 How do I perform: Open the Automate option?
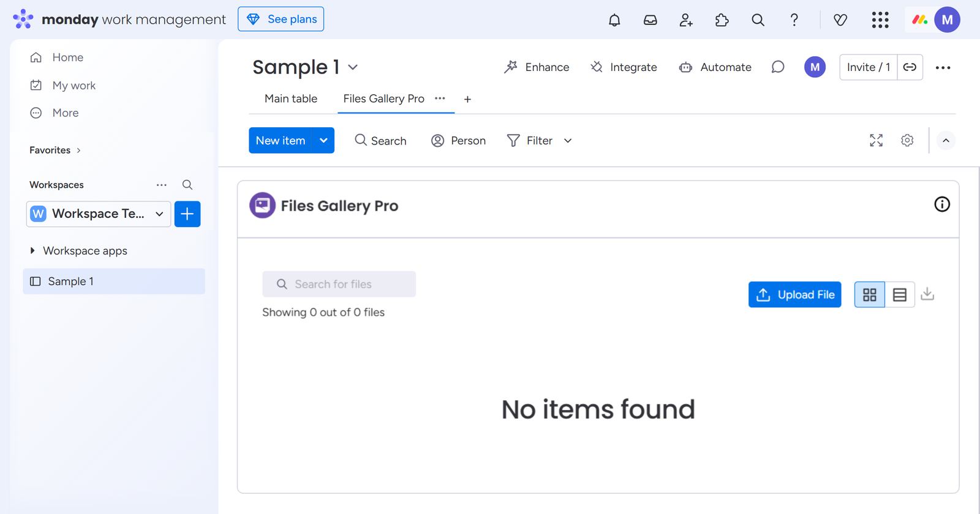point(715,67)
